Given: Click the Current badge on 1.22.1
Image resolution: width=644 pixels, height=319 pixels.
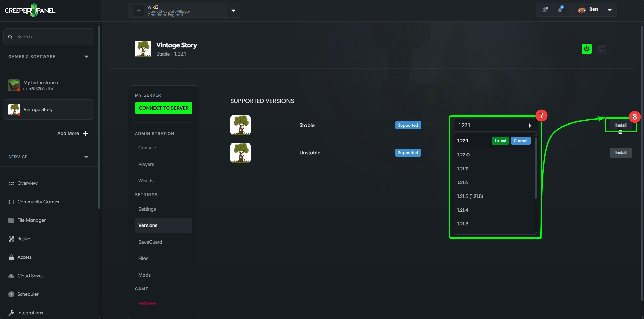Looking at the screenshot, I should tap(521, 141).
